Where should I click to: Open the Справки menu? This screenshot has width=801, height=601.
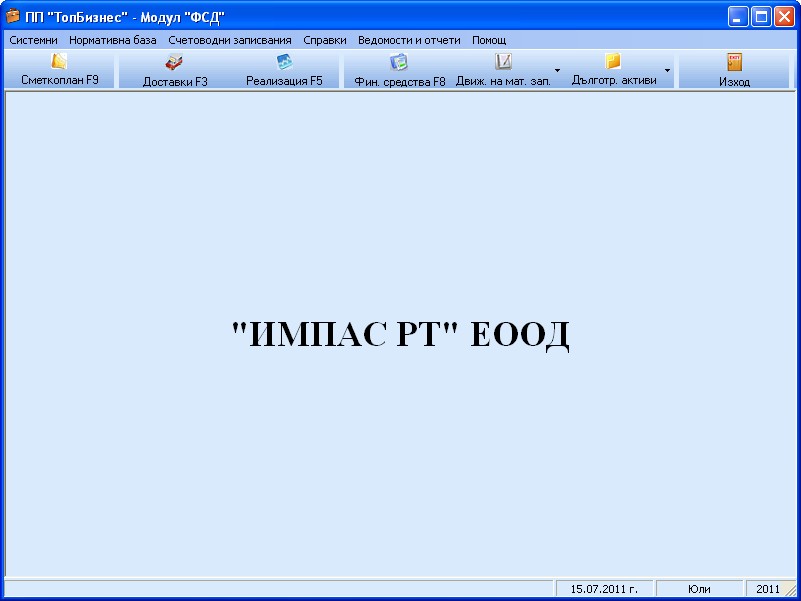tap(325, 40)
